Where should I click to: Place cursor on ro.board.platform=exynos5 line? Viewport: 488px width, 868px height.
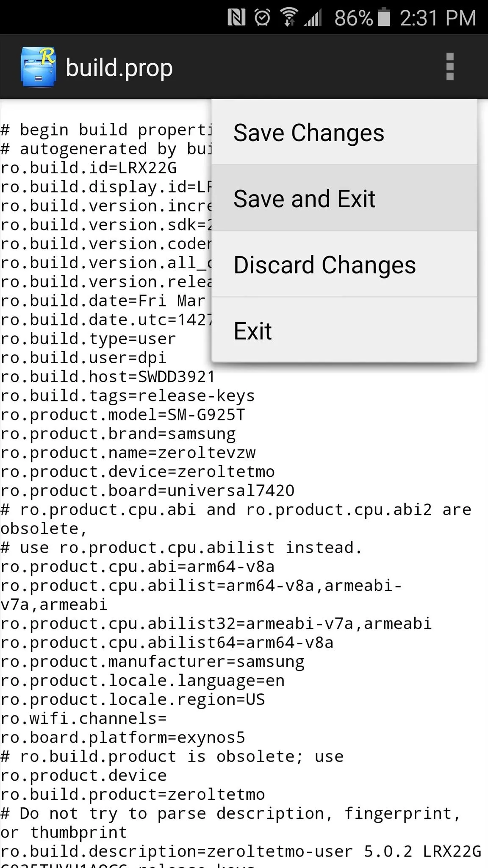[123, 737]
